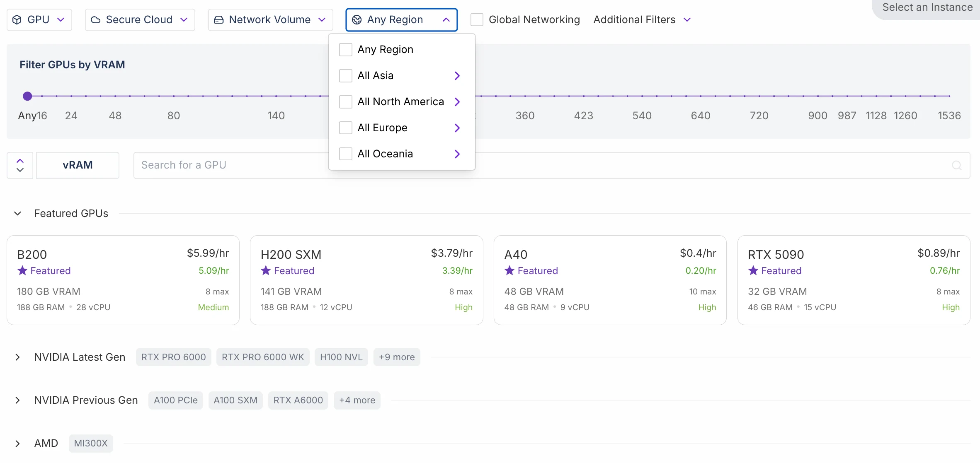Select the A40 GPU card
980x463 pixels.
(x=610, y=280)
